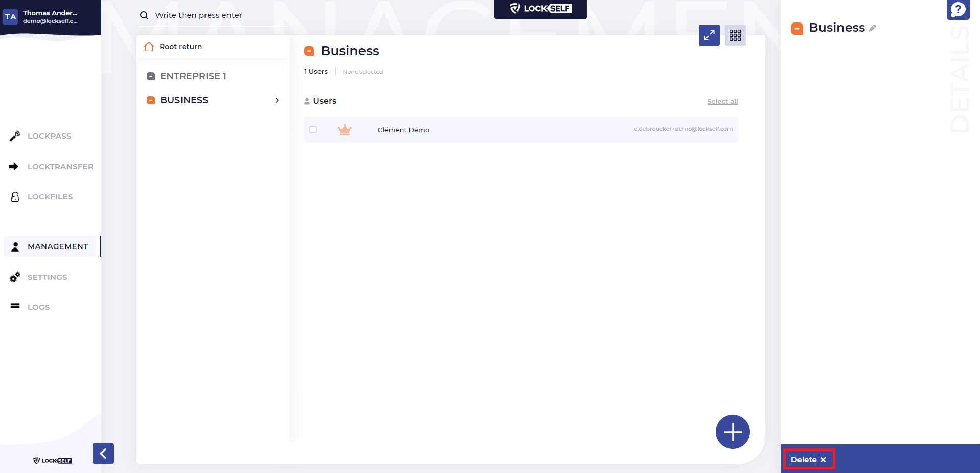The image size is (980, 473).
Task: Click the Root return home icon
Action: [149, 47]
